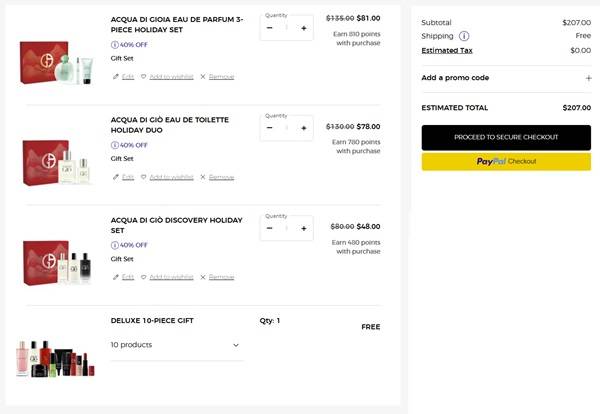Viewport: 600px width, 414px height.
Task: Decrease quantity of Acqua di Gioia Eau de Parfum set
Action: pyautogui.click(x=270, y=28)
